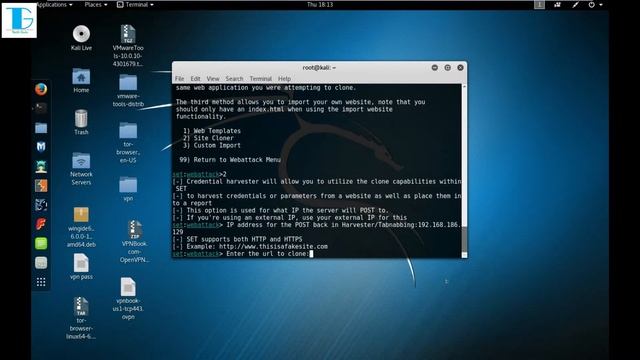
Task: Open the Help menu in terminal
Action: tap(284, 78)
